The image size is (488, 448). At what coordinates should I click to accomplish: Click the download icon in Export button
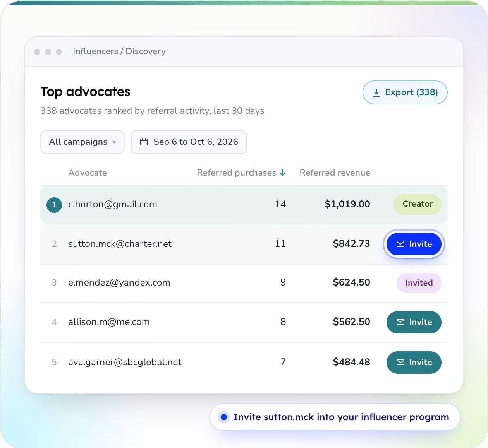376,92
